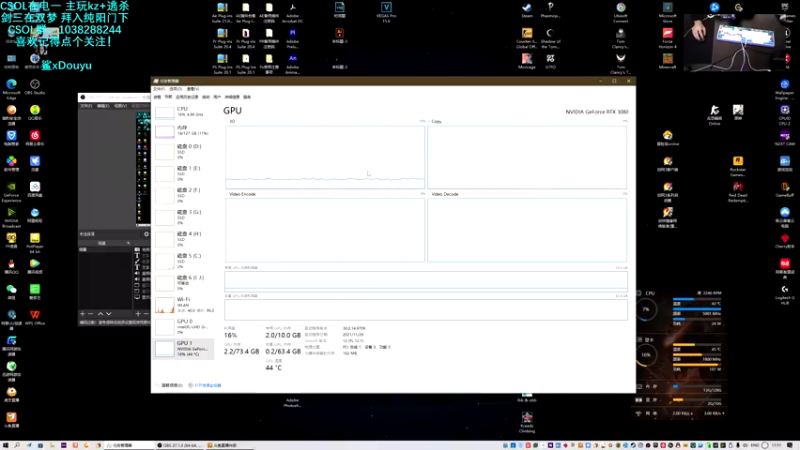This screenshot has height=450, width=800.
Task: Open Red Dead Redemption desktop icon
Action: click(738, 192)
